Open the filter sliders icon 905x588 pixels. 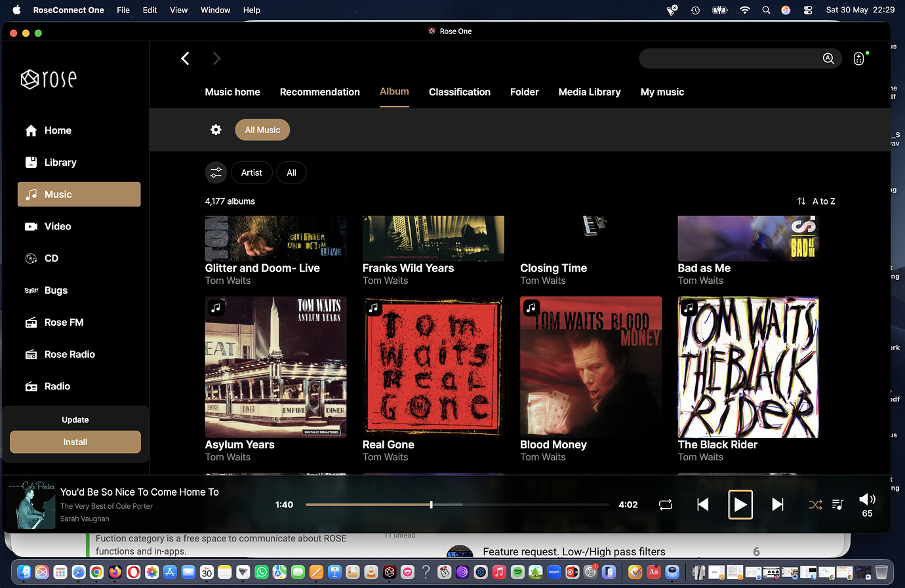216,172
